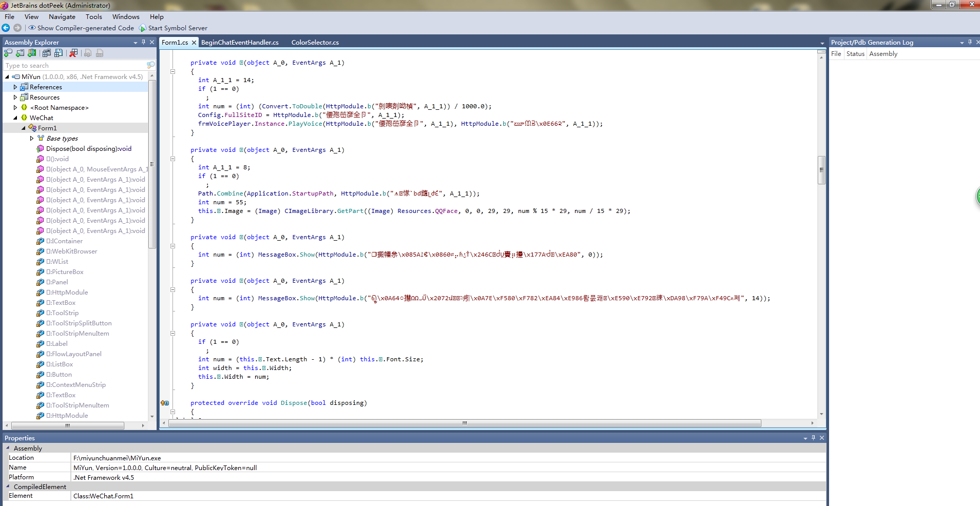980x506 pixels.
Task: Pin the Project/Pdb Generation Log panel
Action: tap(970, 42)
